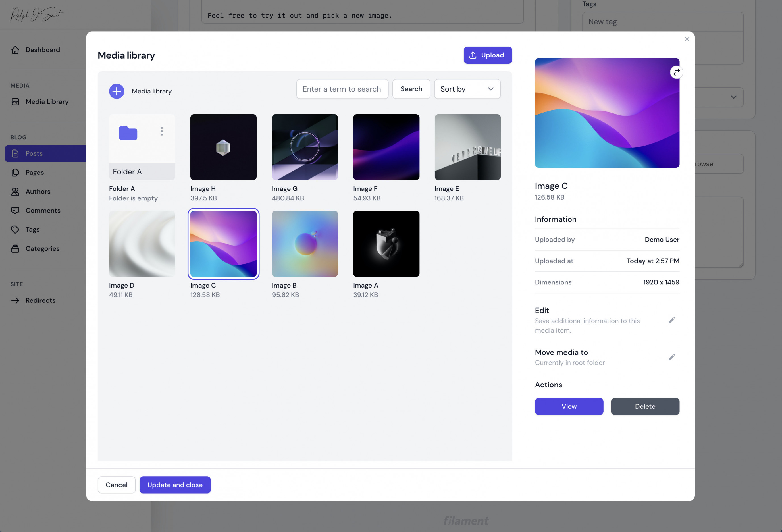
Task: Click the Delete action button
Action: (645, 406)
